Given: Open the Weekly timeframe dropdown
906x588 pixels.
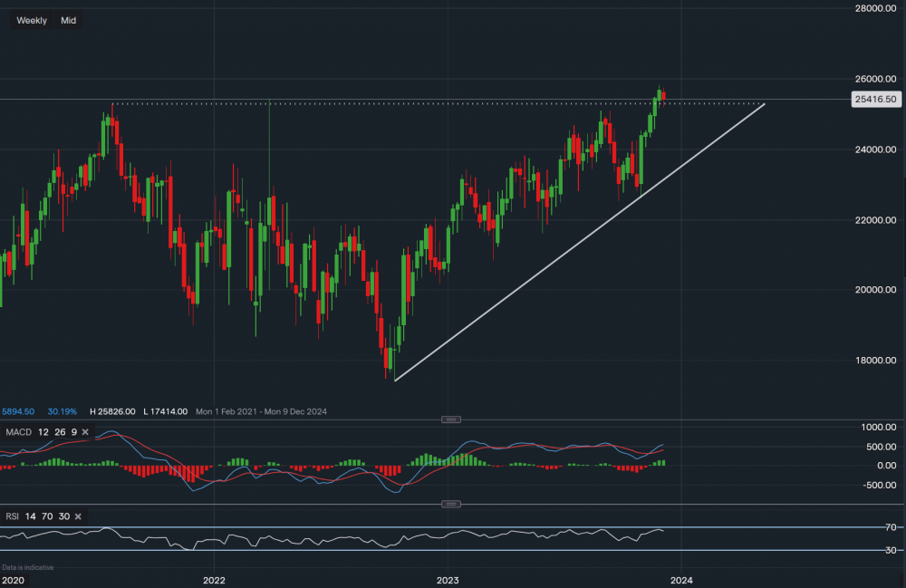Looking at the screenshot, I should 32,19.
